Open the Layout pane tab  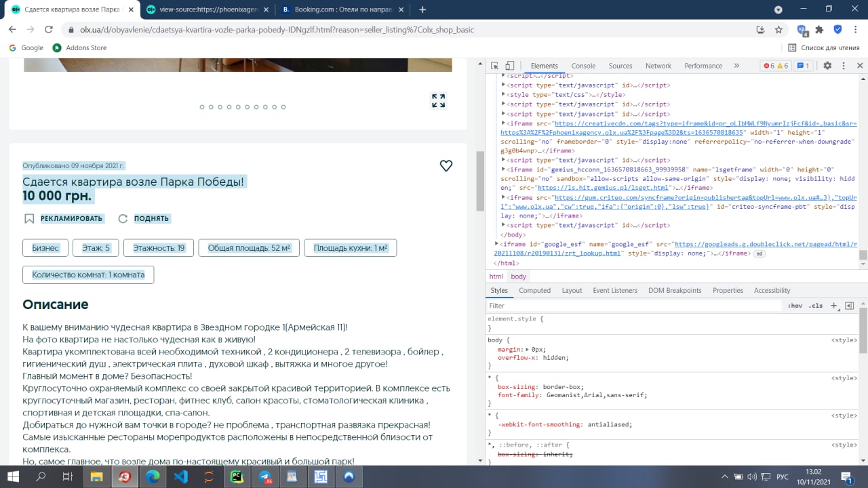coord(572,290)
